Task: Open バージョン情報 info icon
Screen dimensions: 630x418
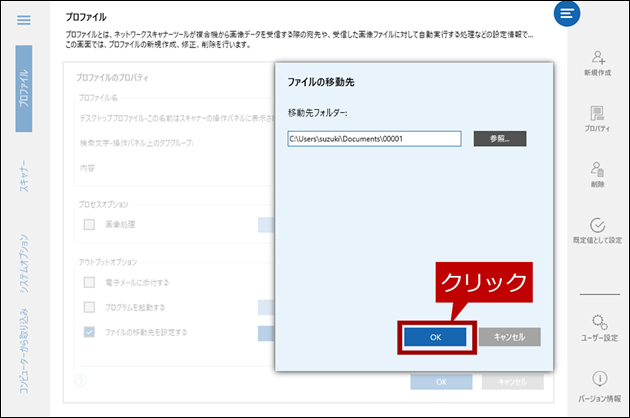Action: point(598,379)
